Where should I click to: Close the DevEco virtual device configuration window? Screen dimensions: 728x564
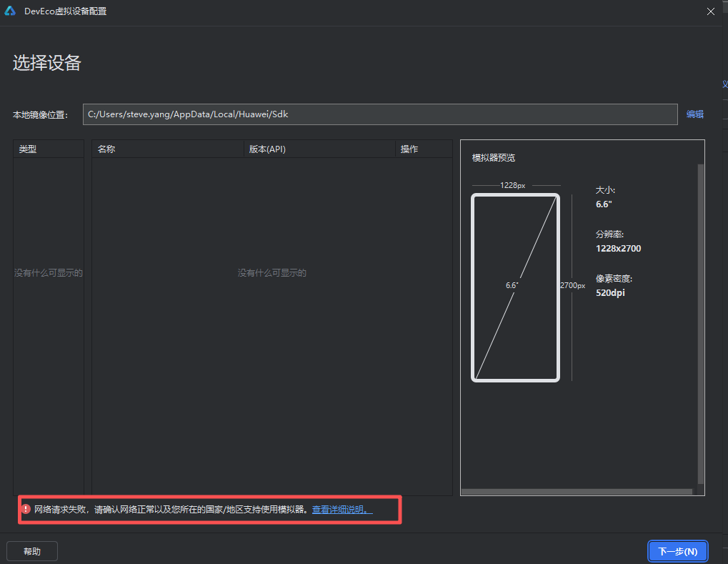(x=710, y=11)
